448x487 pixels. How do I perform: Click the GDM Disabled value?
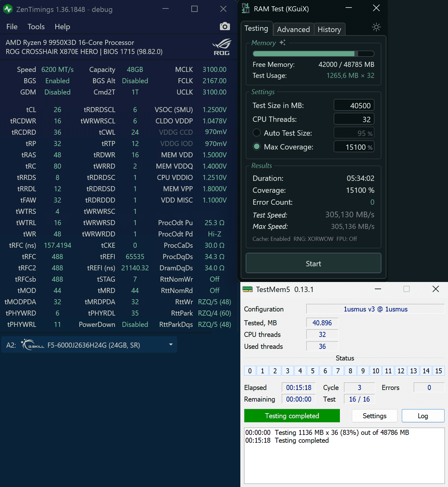pyautogui.click(x=57, y=92)
